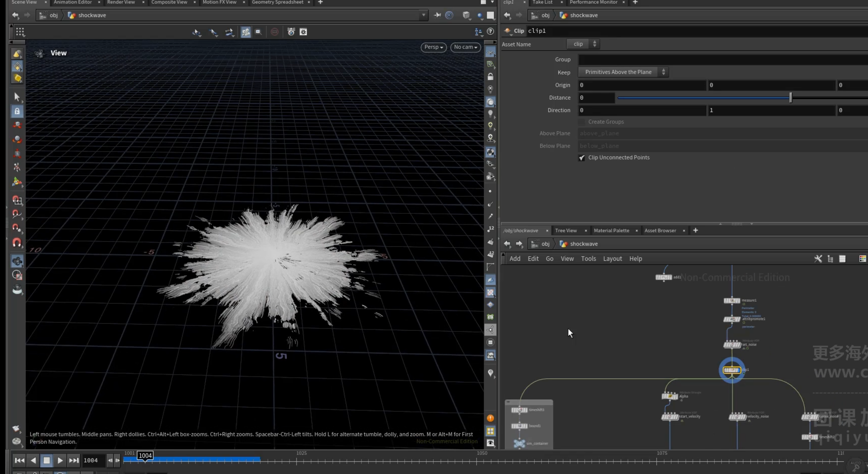Viewport: 868px width, 474px height.
Task: Click the wrench icon in network editor
Action: (818, 259)
